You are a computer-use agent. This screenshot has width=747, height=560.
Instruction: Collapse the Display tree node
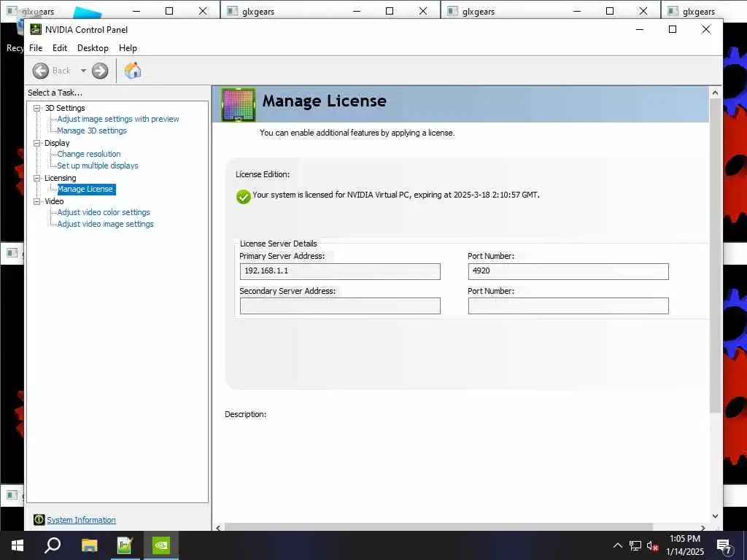pos(36,143)
